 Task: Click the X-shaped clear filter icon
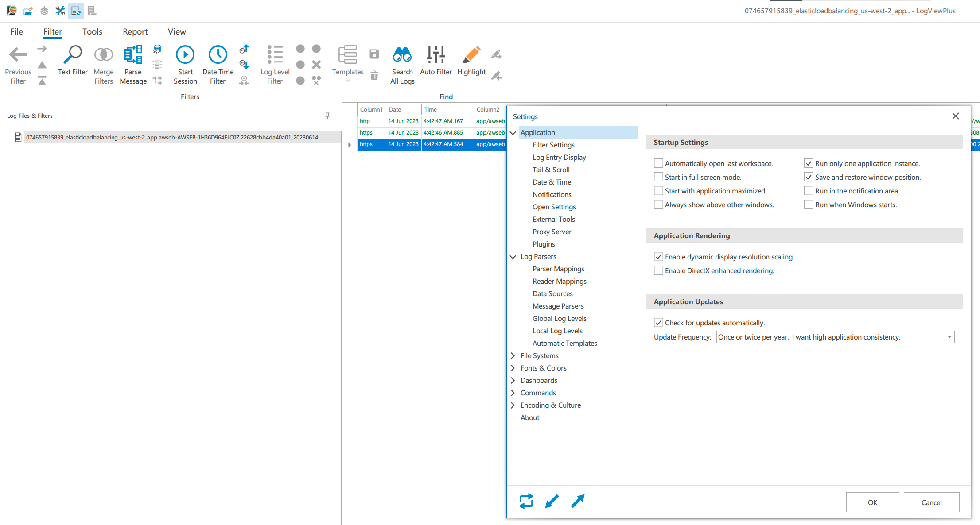(316, 65)
